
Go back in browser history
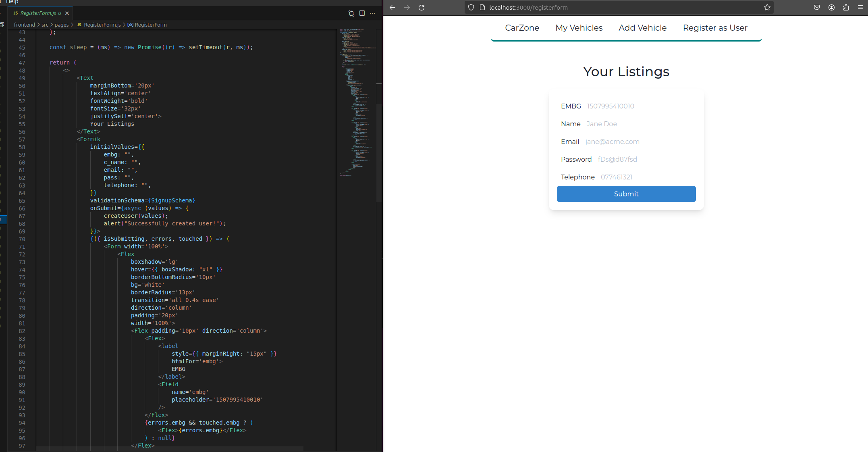click(392, 8)
